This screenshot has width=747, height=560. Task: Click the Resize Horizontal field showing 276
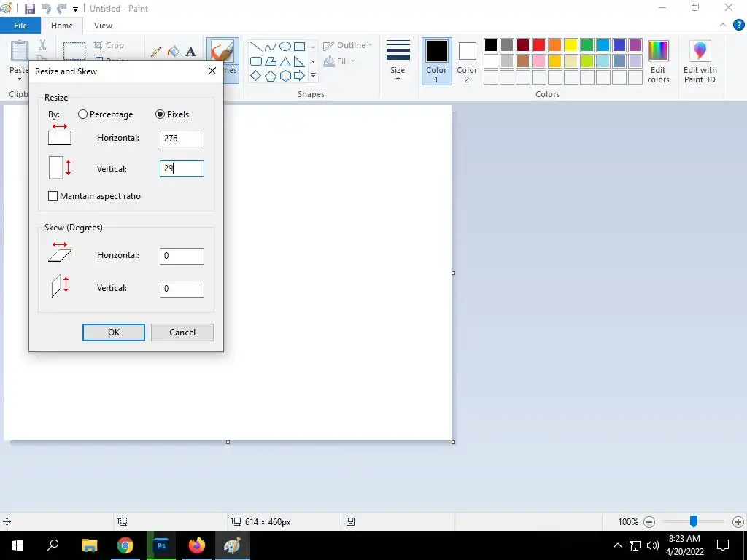point(182,139)
